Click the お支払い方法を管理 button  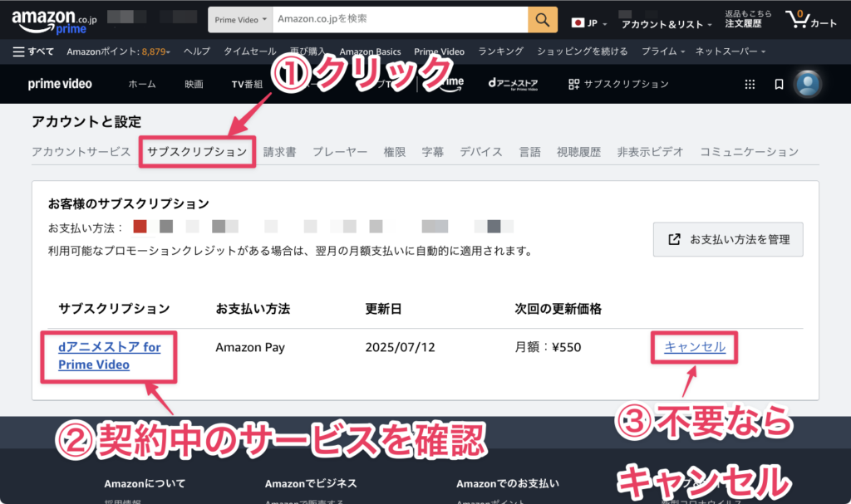(x=728, y=239)
